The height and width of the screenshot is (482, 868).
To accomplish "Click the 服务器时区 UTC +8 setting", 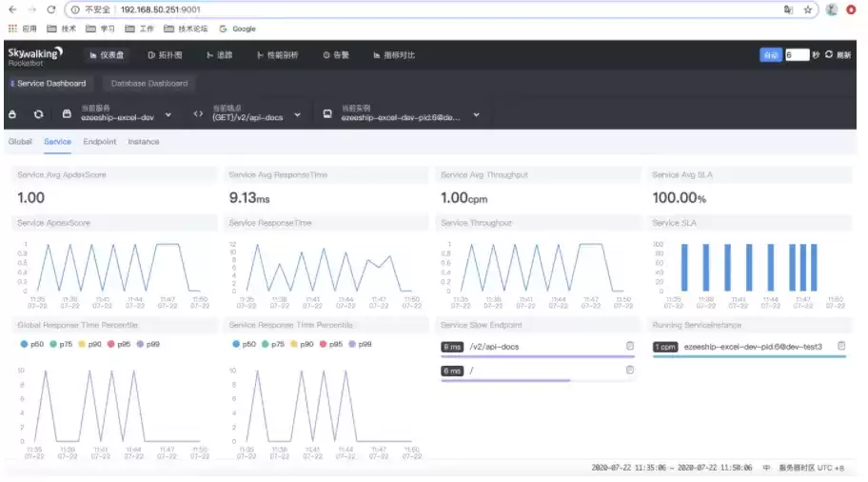I will pos(812,468).
